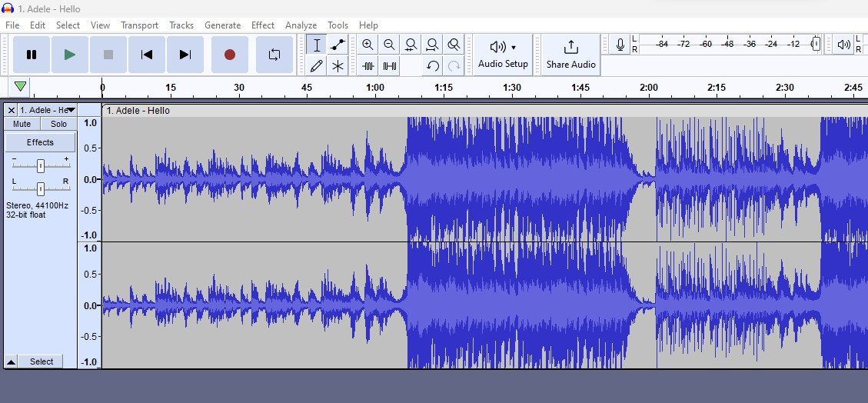
Task: Toggle loop playback
Action: tap(274, 55)
